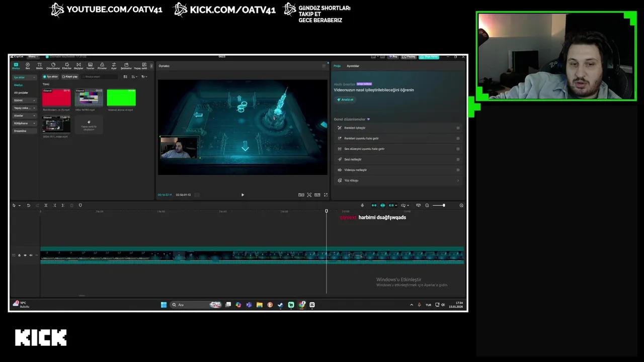The image size is (644, 362).
Task: Open the Geçişler transitions panel
Action: 78,66
